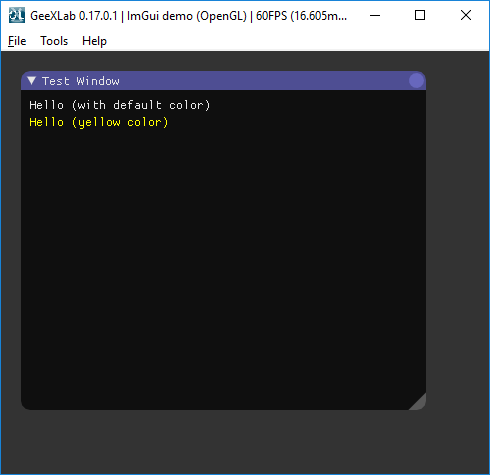Click the resize grip in Test Window corner
Viewport: 490px width, 475px height.
(418, 402)
